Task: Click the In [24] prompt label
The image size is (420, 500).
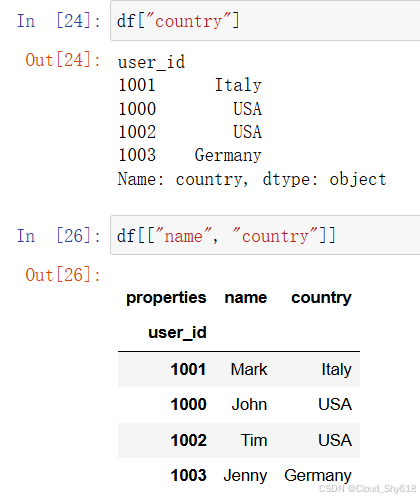Action: coord(59,21)
